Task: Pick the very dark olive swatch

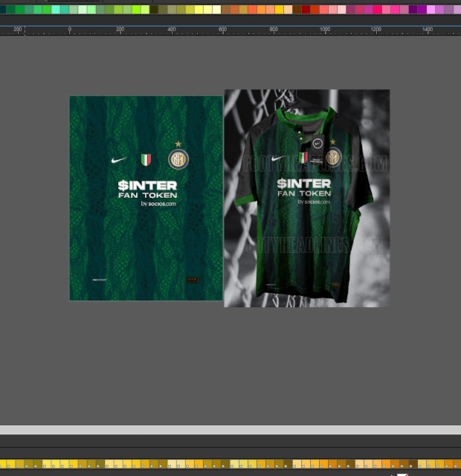Action: (x=154, y=10)
